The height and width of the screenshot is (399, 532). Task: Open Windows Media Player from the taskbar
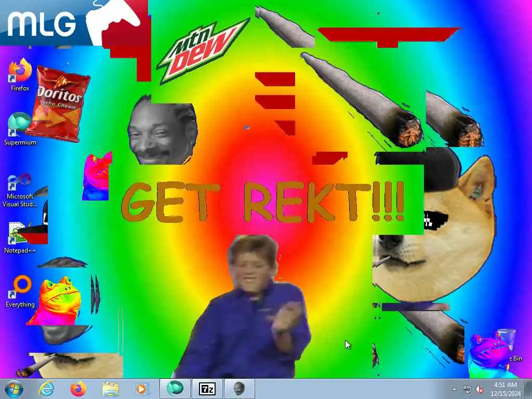(141, 389)
